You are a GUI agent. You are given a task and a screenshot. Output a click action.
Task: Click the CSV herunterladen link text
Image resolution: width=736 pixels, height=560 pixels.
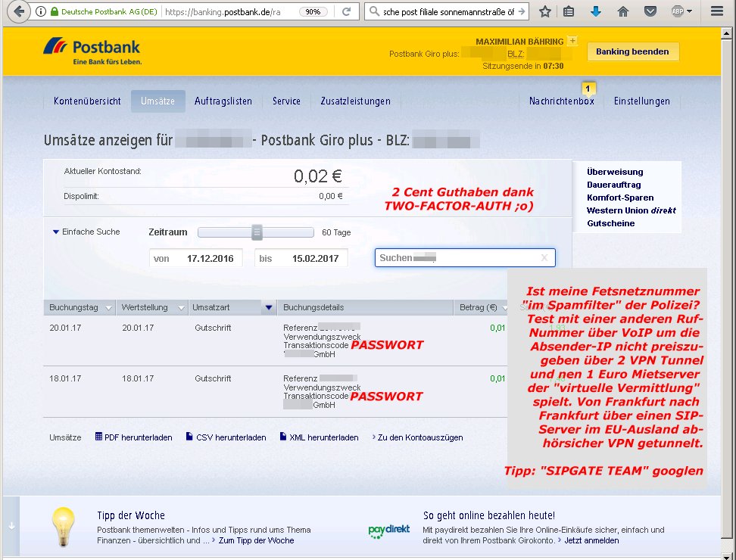point(231,437)
